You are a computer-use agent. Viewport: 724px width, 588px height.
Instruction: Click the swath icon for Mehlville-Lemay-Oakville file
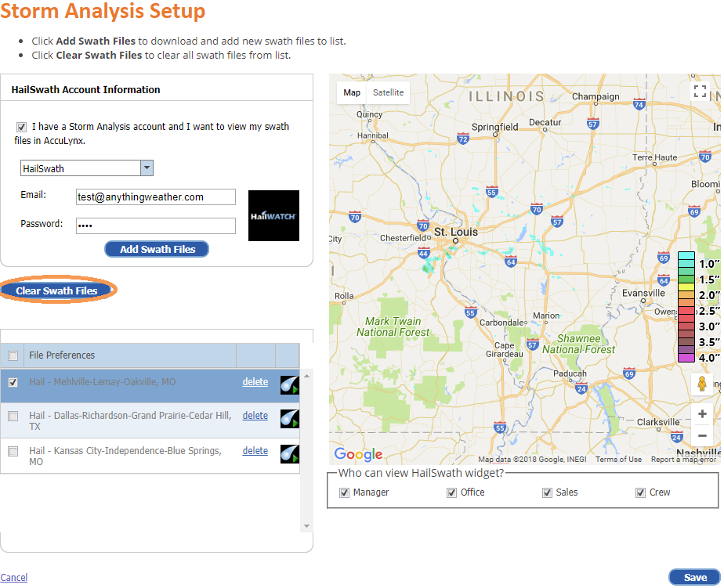click(x=289, y=385)
